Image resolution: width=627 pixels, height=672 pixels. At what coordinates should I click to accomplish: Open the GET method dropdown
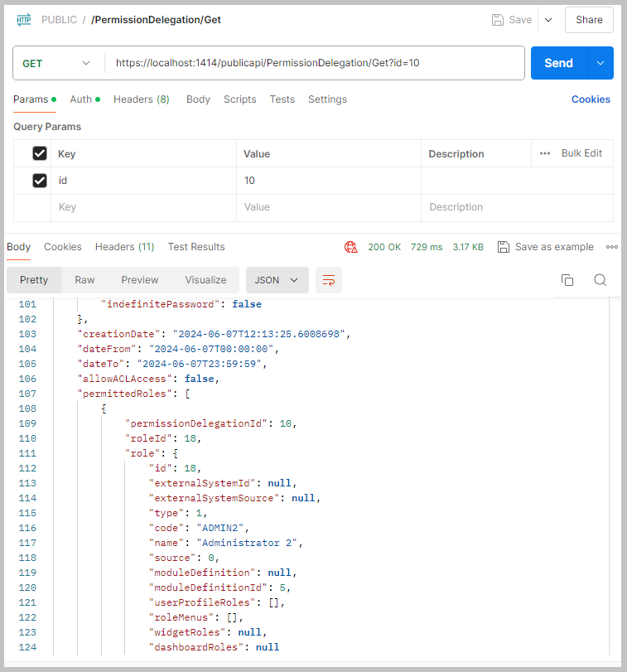(56, 64)
